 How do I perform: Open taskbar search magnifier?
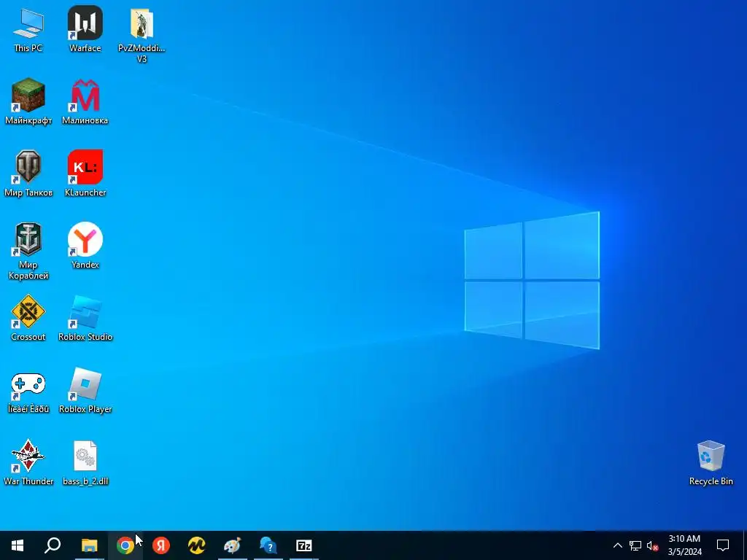(x=53, y=545)
